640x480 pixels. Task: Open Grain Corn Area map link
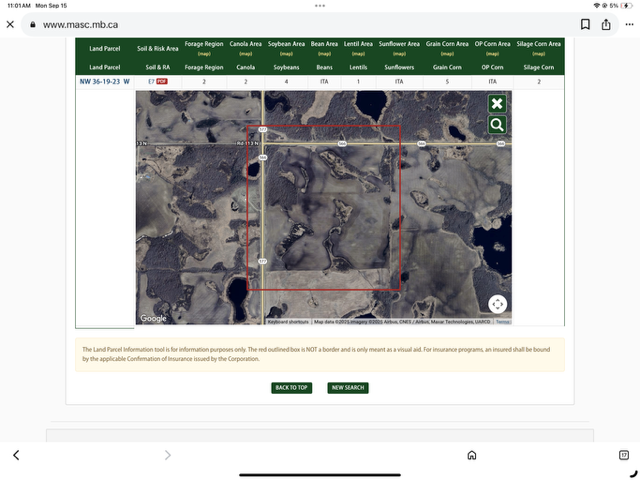[446, 52]
